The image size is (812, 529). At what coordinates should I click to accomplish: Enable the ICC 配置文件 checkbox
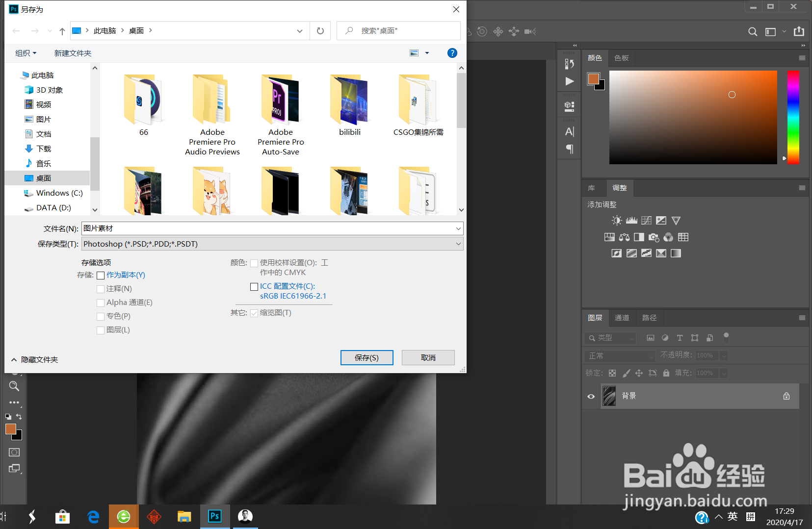tap(254, 287)
